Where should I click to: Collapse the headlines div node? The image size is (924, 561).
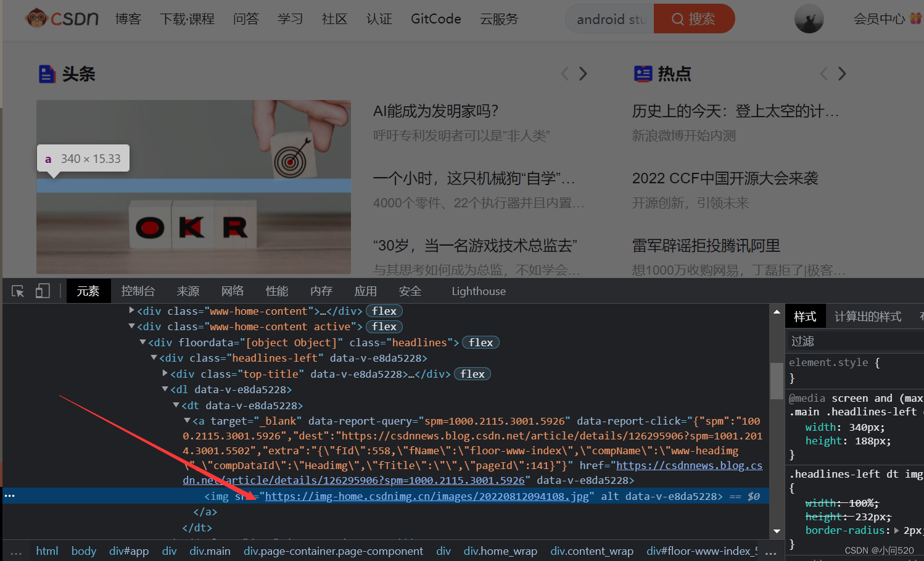click(142, 342)
